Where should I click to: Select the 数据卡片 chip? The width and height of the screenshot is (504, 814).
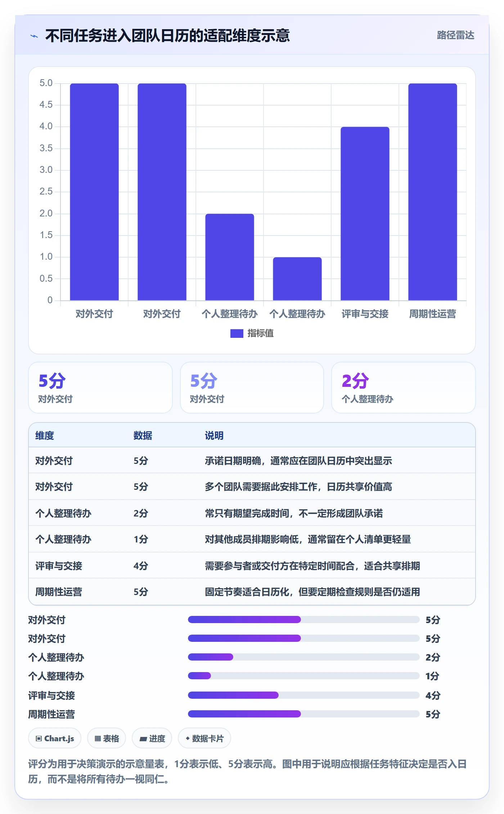pyautogui.click(x=204, y=738)
